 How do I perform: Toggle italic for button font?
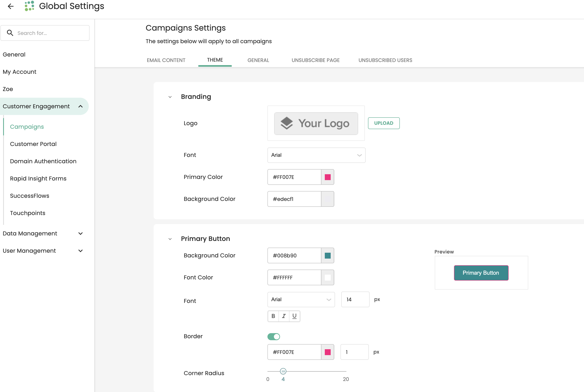pos(284,316)
